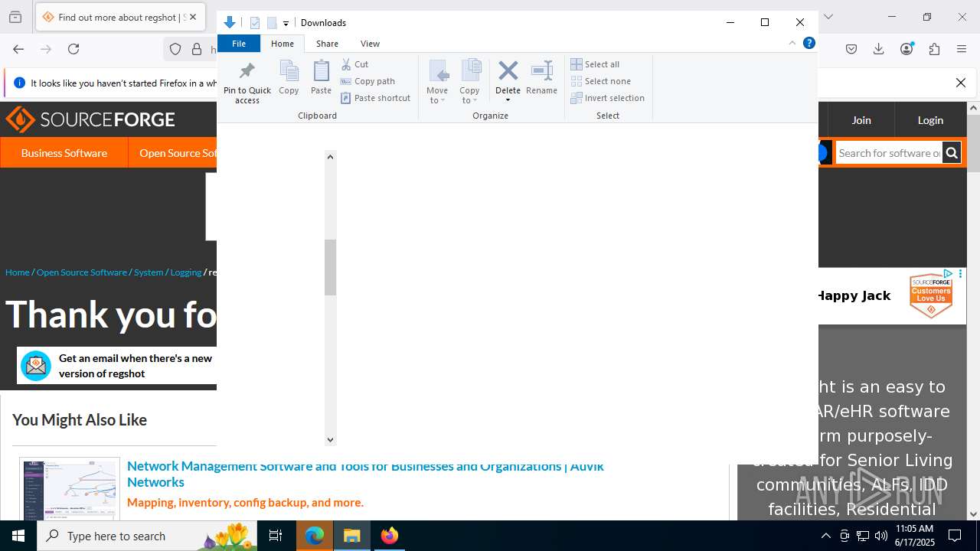The width and height of the screenshot is (980, 551).
Task: Open Microsoft Edge from taskbar
Action: (x=315, y=536)
